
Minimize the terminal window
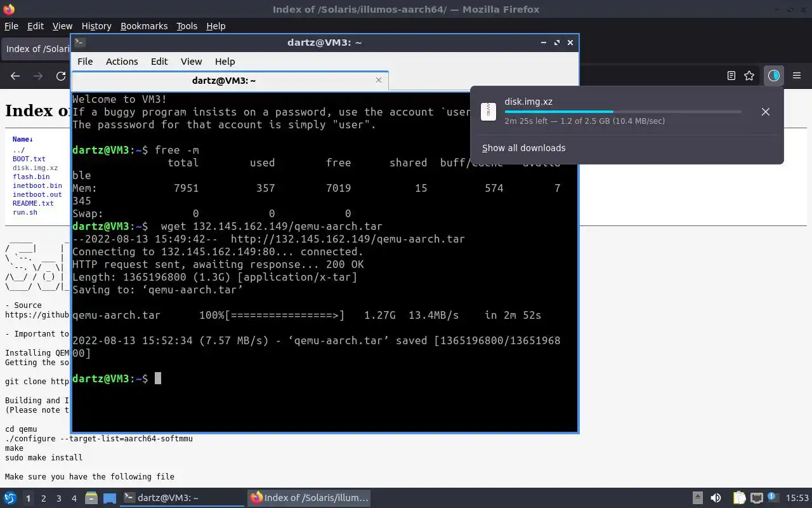click(x=543, y=43)
